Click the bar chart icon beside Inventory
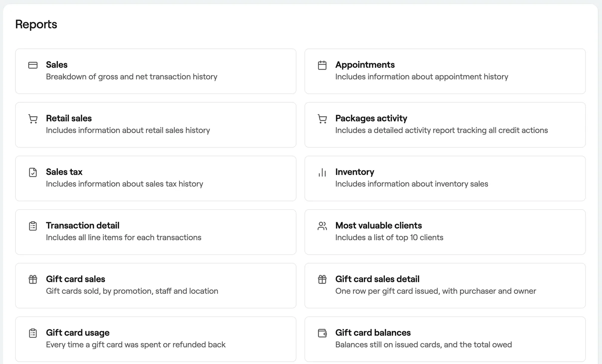 322,172
